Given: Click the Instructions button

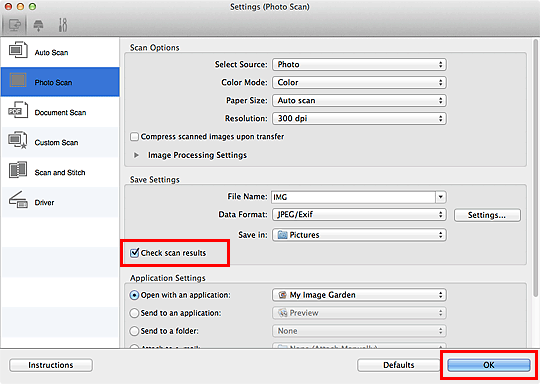Looking at the screenshot, I should pos(51,365).
